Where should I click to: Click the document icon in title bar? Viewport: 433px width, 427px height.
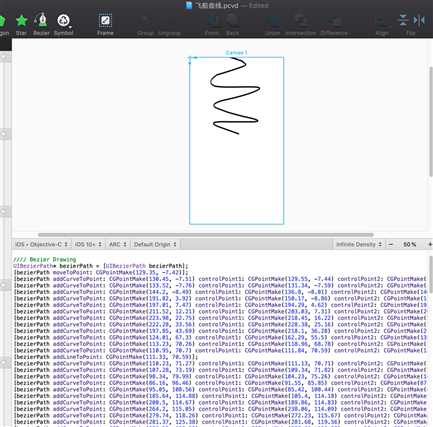point(189,5)
